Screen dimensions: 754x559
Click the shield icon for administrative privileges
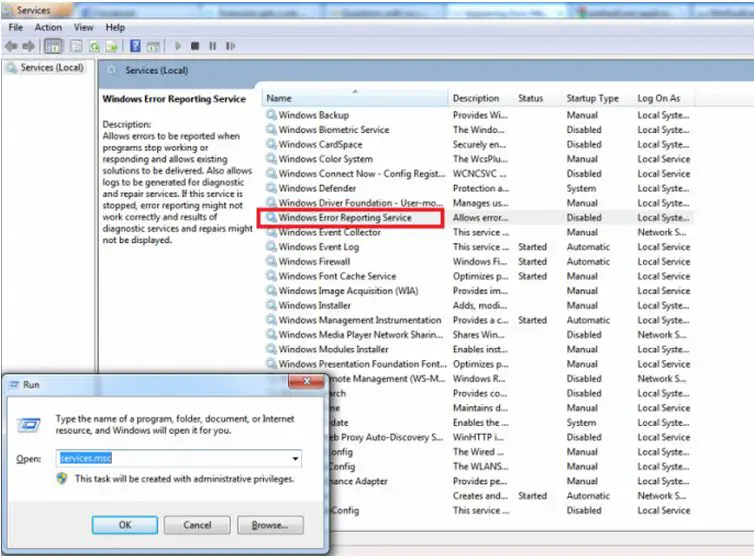coord(62,479)
